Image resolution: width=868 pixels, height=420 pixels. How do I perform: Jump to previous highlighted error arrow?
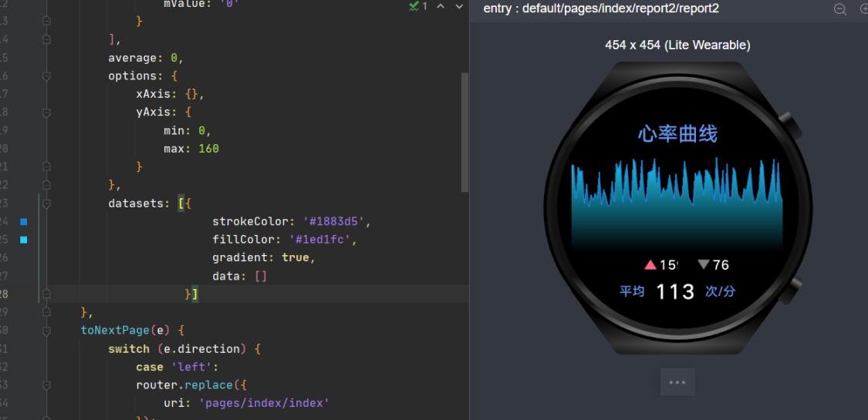click(441, 6)
